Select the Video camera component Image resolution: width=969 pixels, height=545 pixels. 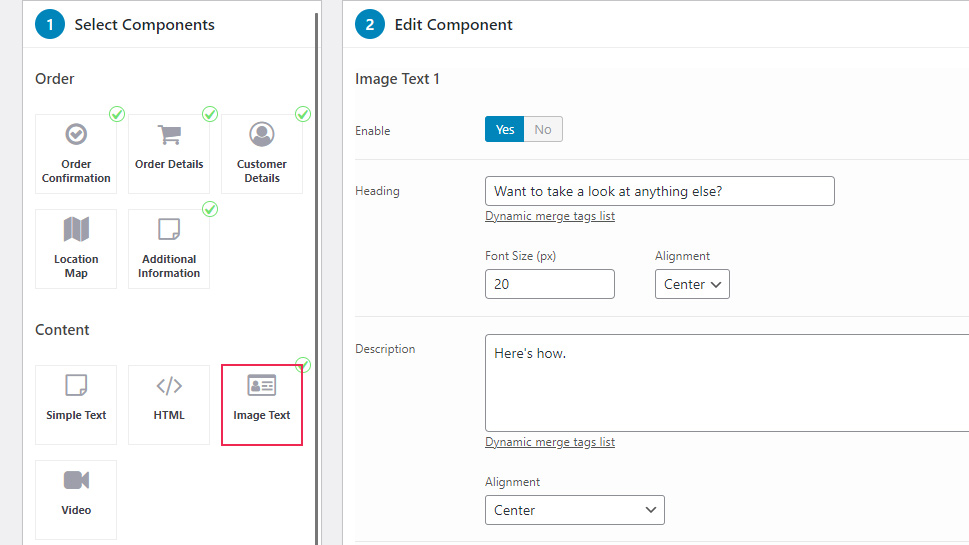point(76,500)
